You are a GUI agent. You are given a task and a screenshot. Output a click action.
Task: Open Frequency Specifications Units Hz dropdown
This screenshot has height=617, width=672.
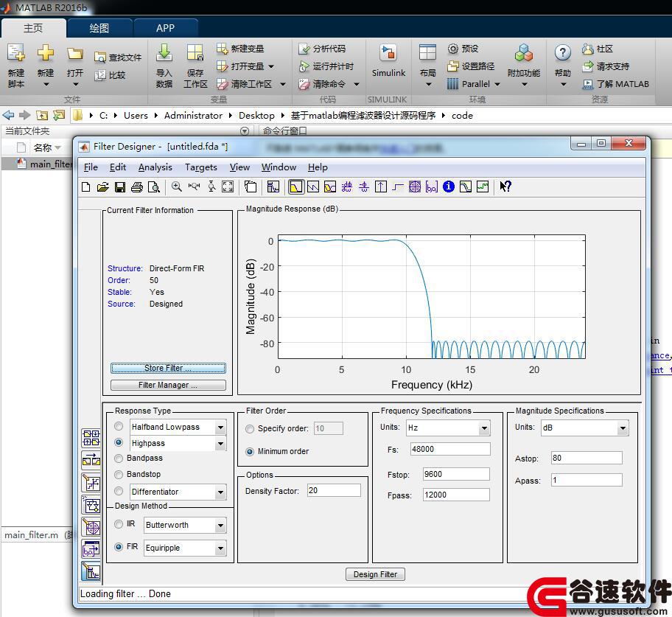484,428
